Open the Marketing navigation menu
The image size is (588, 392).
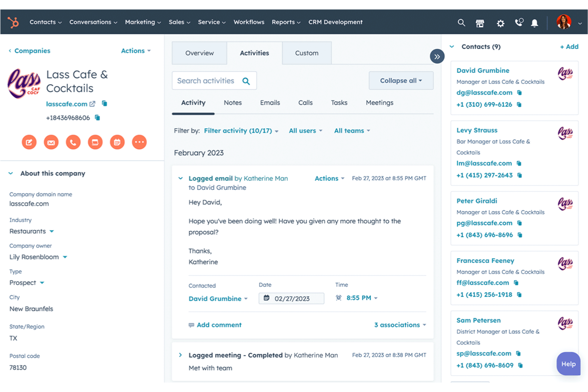click(x=143, y=22)
